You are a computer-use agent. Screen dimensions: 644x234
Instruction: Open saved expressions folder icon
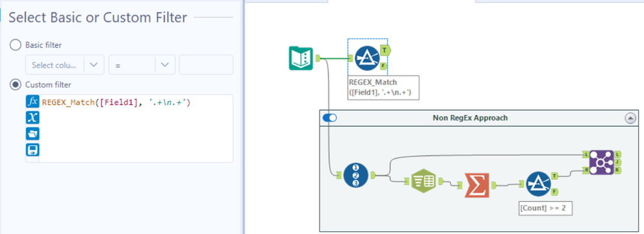click(x=32, y=134)
